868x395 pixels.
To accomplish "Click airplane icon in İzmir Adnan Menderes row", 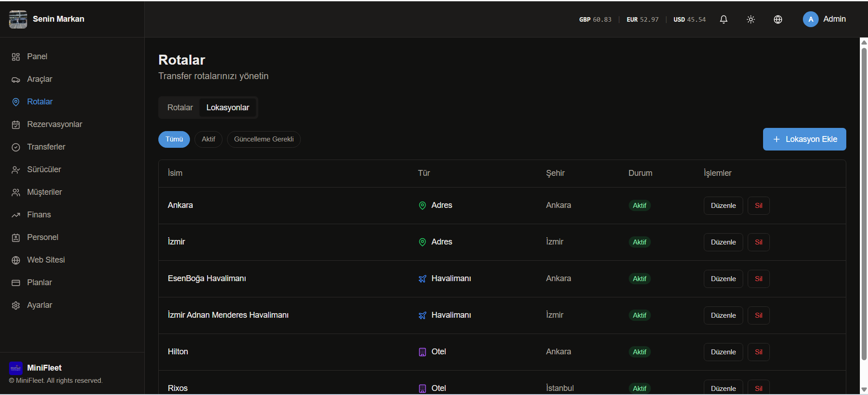I will pyautogui.click(x=422, y=315).
